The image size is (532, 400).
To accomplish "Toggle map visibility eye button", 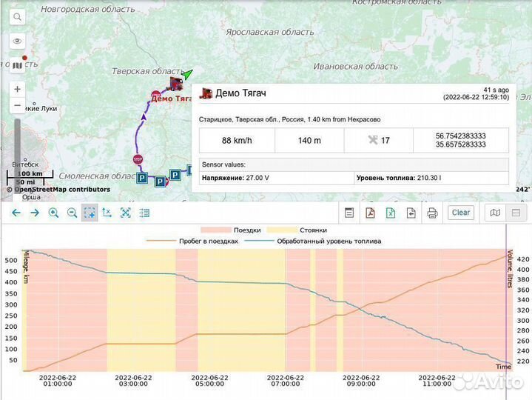I will [18, 41].
